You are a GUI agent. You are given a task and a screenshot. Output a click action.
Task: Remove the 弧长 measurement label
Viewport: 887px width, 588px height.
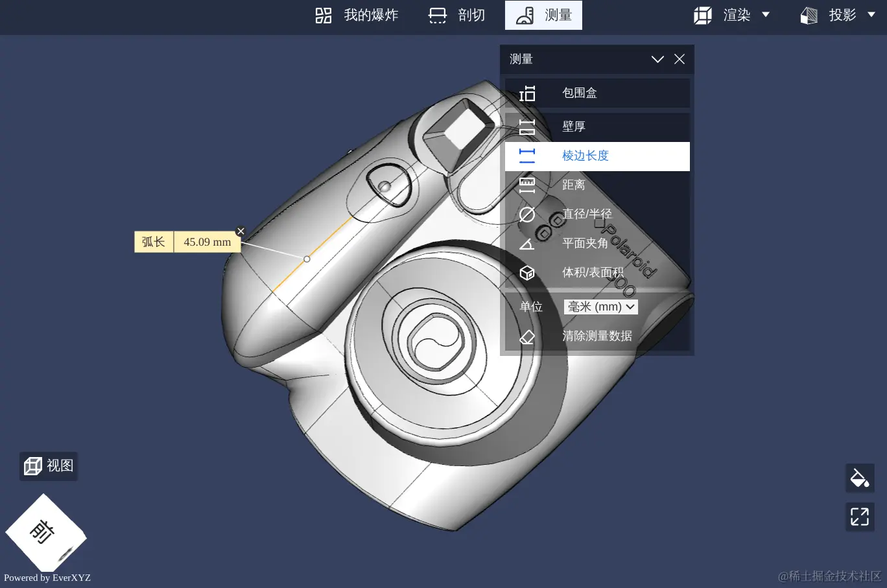point(241,231)
